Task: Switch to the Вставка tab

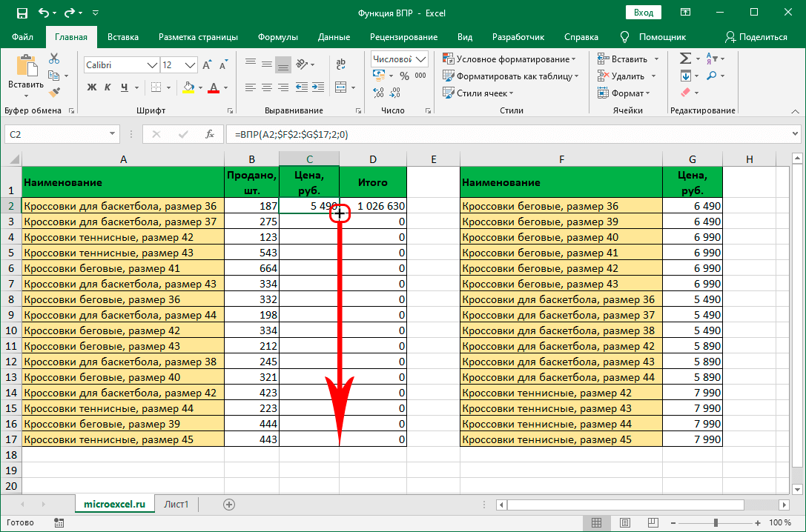Action: point(123,37)
